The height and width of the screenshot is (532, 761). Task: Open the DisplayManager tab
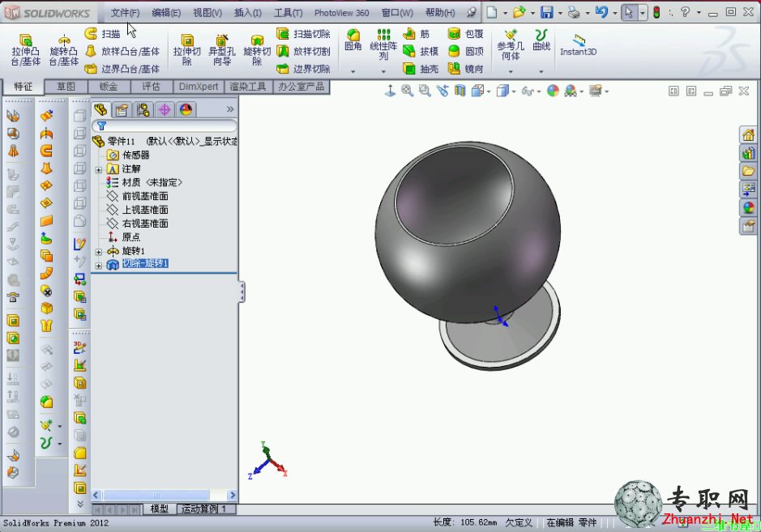[186, 109]
